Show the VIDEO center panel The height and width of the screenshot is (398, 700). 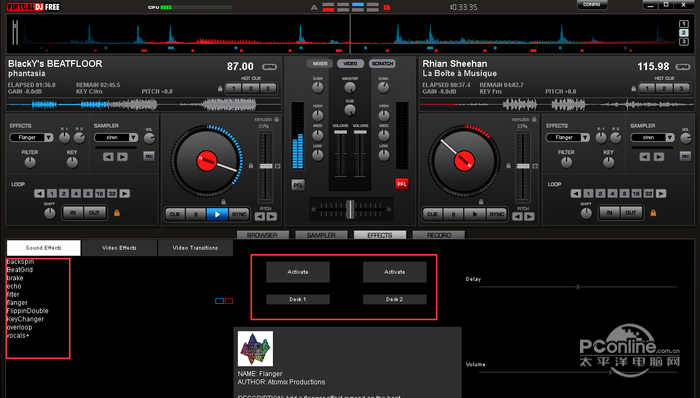[x=350, y=64]
